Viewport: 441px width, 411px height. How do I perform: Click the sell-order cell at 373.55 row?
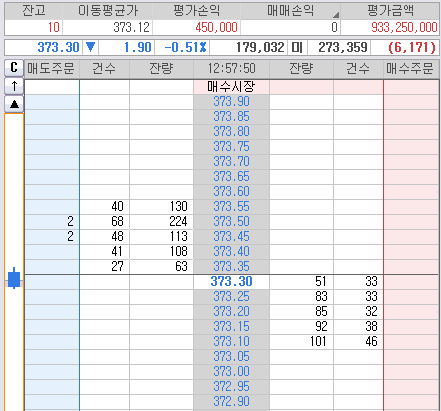click(x=52, y=207)
